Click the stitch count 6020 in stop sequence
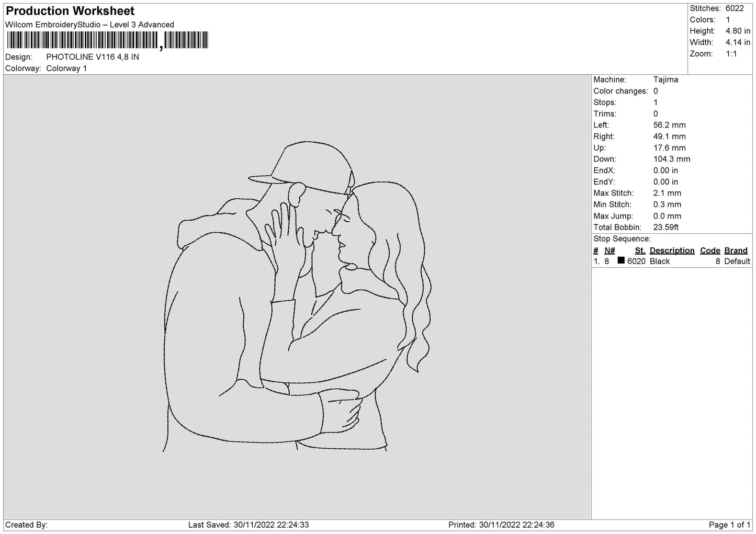 click(x=636, y=262)
